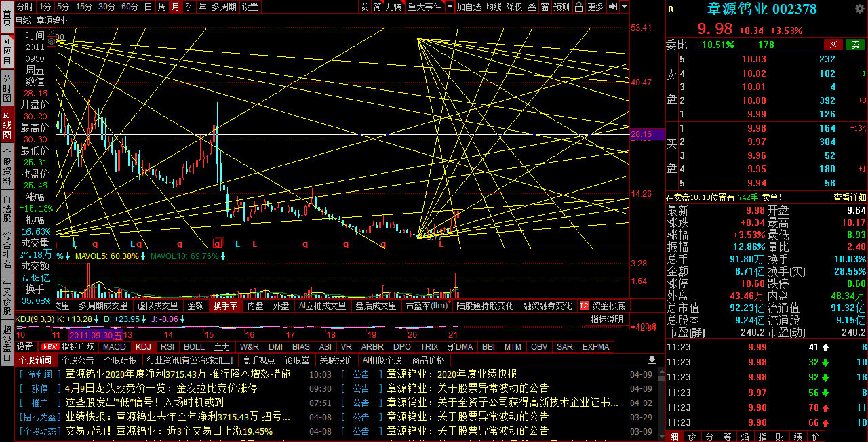Open dropdown arrow at toolbar far right
The height and width of the screenshot is (442, 868).
tap(624, 7)
